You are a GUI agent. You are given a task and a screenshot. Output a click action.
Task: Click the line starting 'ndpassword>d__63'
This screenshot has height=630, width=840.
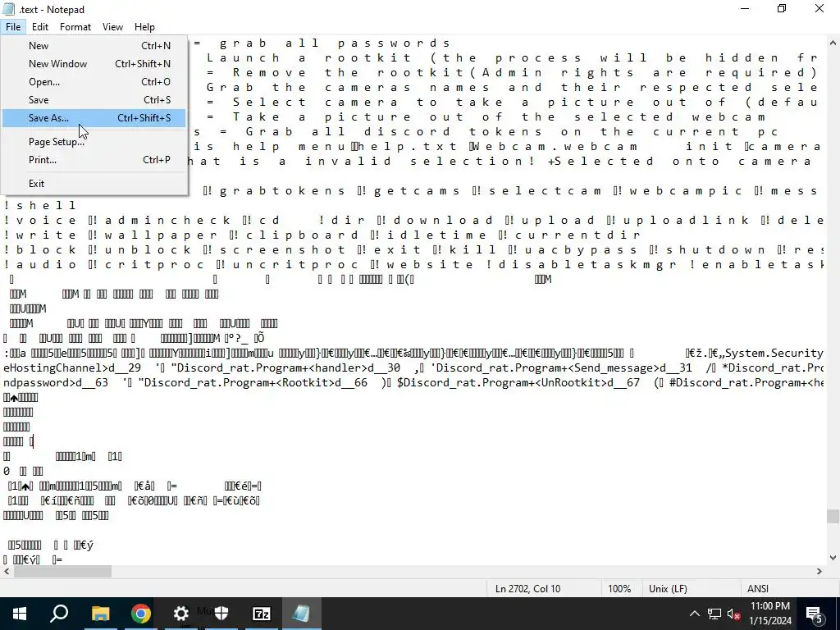tap(413, 382)
